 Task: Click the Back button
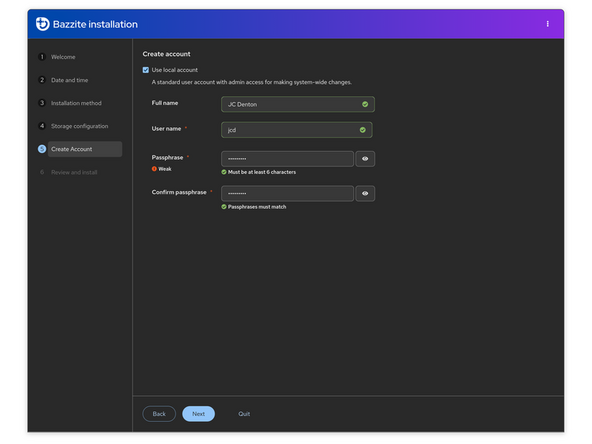[x=159, y=414]
